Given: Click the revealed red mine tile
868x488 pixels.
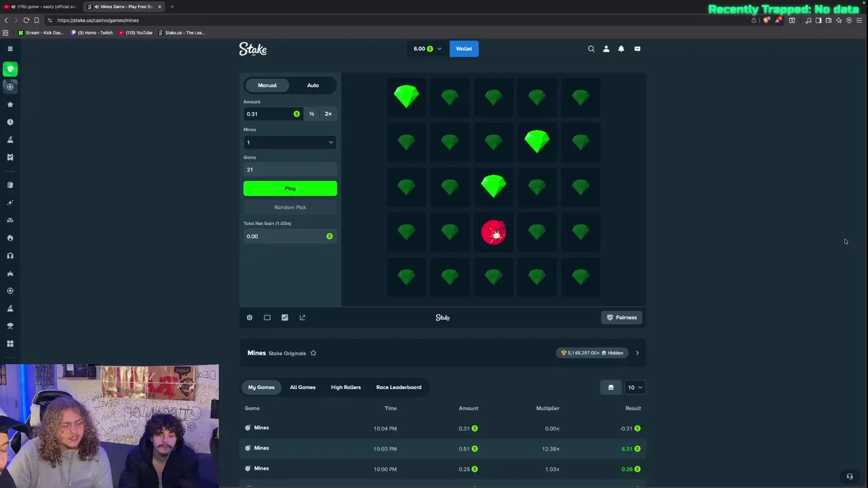Looking at the screenshot, I should click(x=494, y=232).
